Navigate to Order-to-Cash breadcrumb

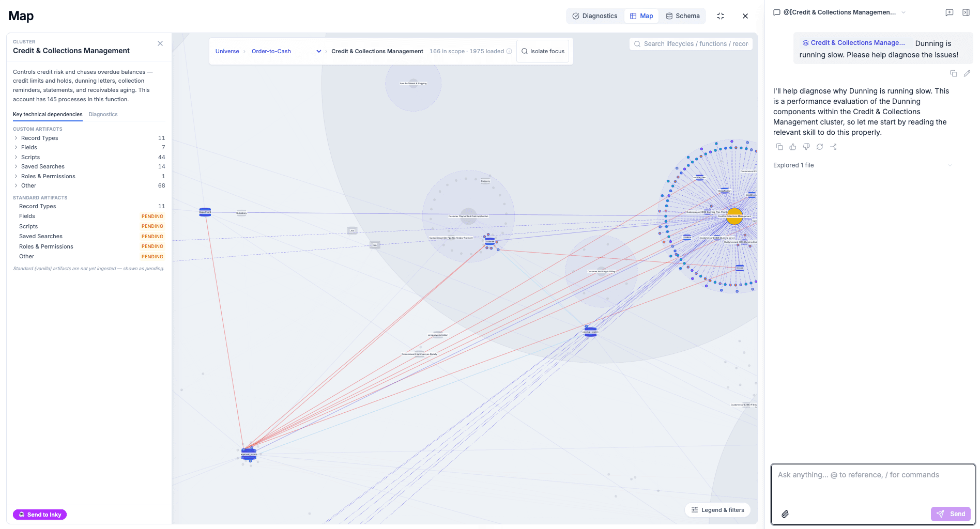271,51
